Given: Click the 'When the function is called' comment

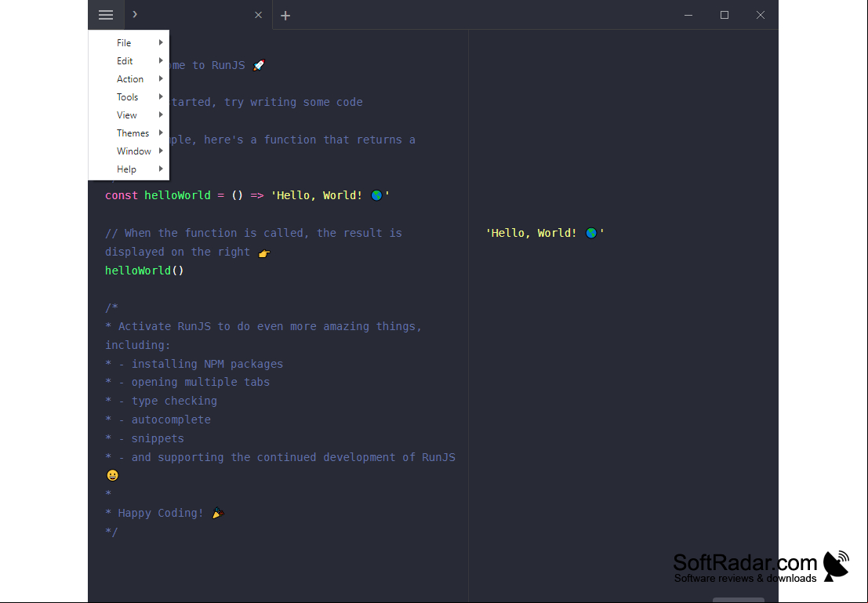Looking at the screenshot, I should click(253, 233).
